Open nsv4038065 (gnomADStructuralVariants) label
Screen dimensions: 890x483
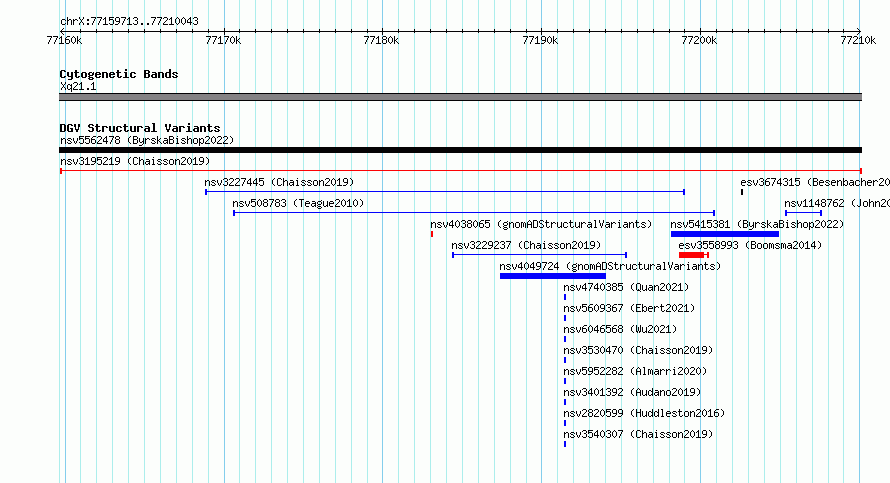point(541,224)
